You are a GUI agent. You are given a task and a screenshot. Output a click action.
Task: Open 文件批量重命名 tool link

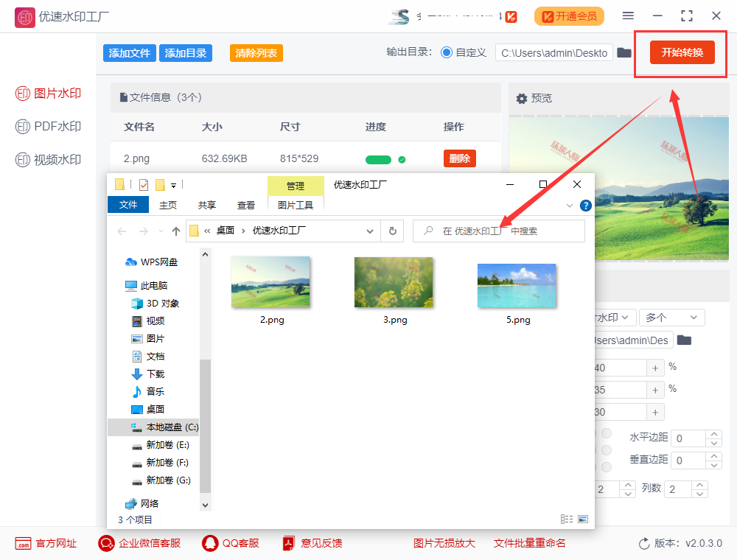point(529,544)
